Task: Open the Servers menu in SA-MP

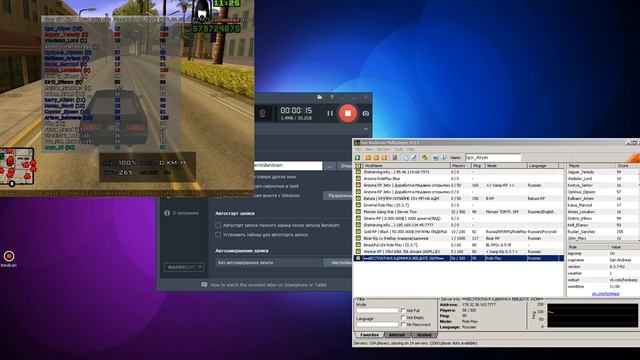Action: click(x=383, y=149)
